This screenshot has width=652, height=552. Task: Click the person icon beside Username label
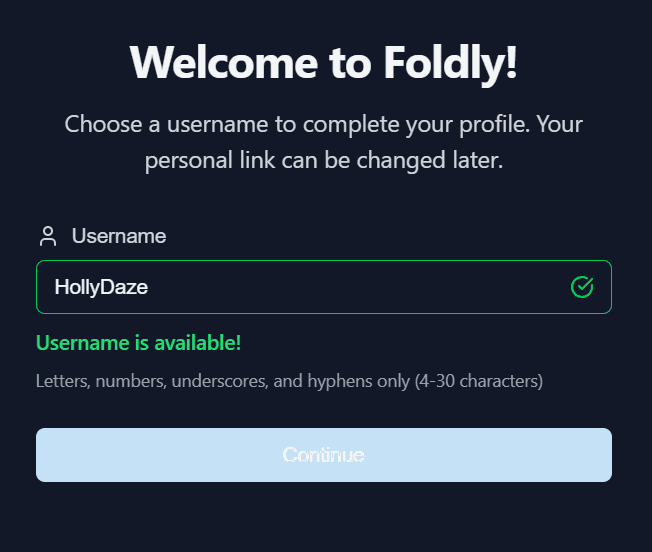(47, 237)
